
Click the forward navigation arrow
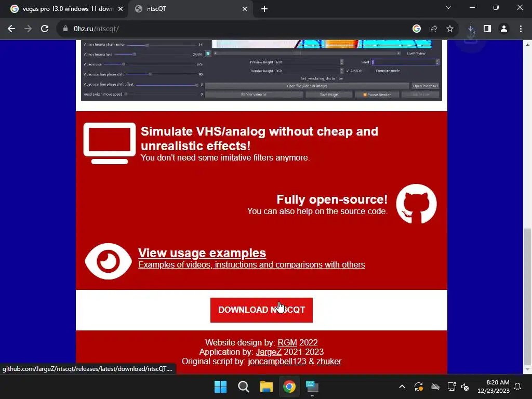click(28, 29)
